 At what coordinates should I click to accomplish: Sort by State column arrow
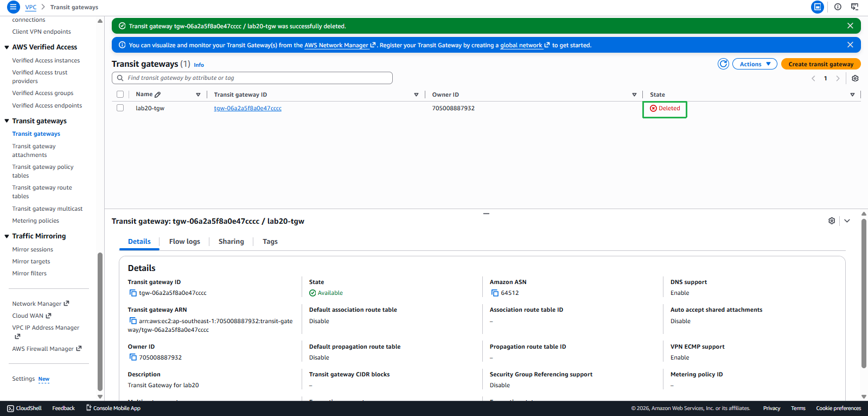(852, 94)
